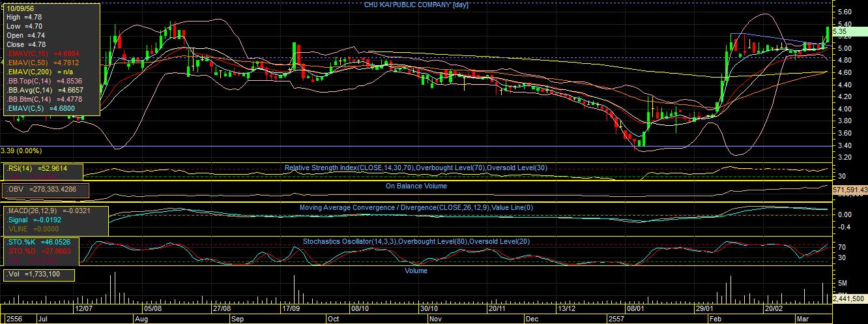This screenshot has width=868, height=324.
Task: Click the MACD(26,12,9) =-0.0321 readout
Action: pyautogui.click(x=48, y=211)
